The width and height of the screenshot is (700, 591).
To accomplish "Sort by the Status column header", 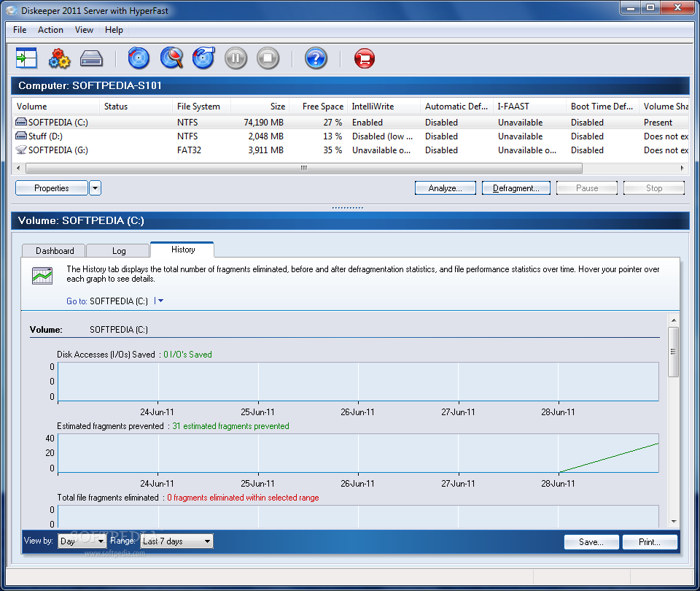I will pos(136,107).
